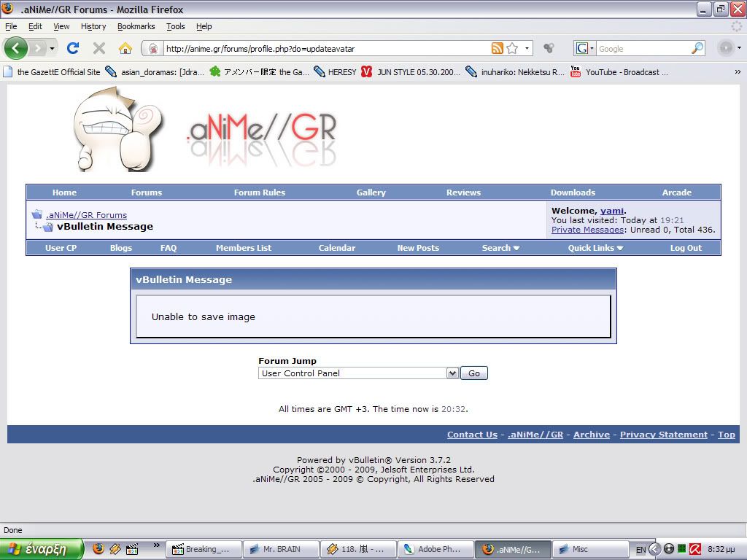Reload the page with the blue refresh icon
The image size is (747, 560).
click(73, 48)
